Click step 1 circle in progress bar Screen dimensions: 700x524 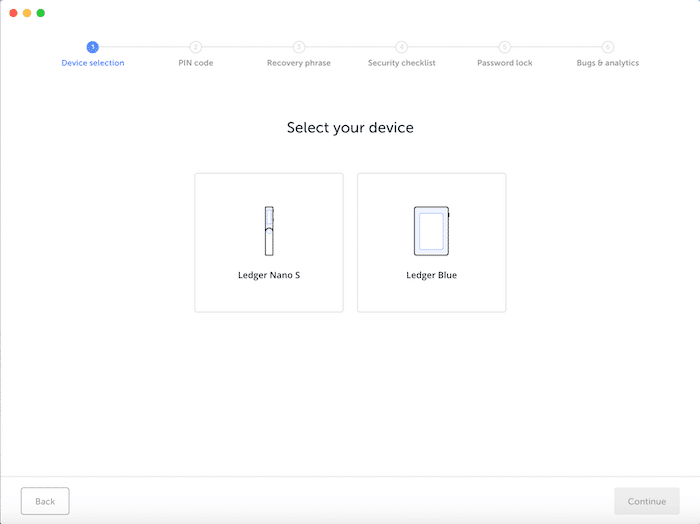tap(92, 47)
